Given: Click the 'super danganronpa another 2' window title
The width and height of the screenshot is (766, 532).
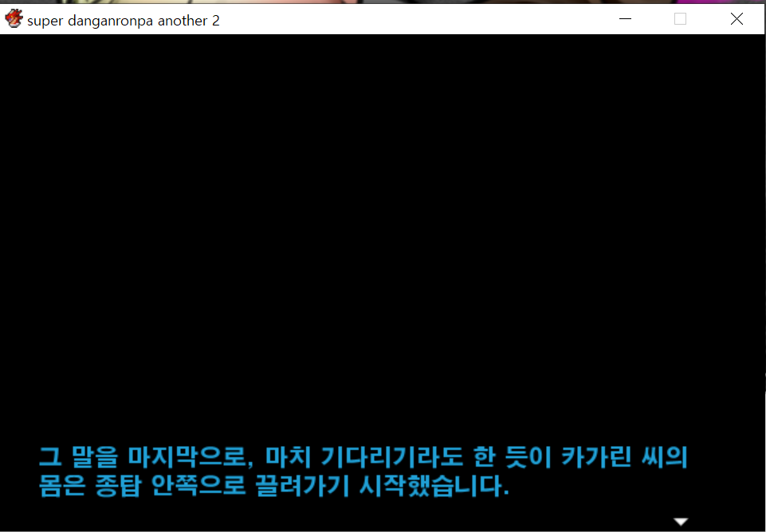Looking at the screenshot, I should pyautogui.click(x=124, y=21).
